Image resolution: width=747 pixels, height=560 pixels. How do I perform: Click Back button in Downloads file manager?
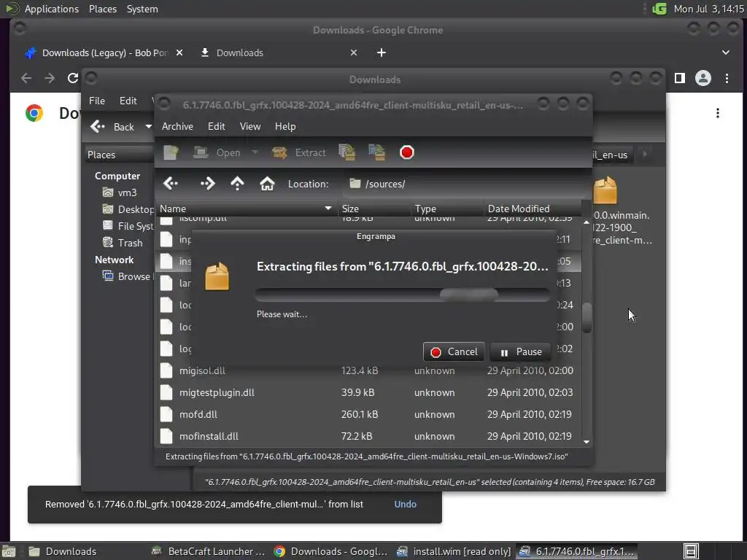click(113, 127)
